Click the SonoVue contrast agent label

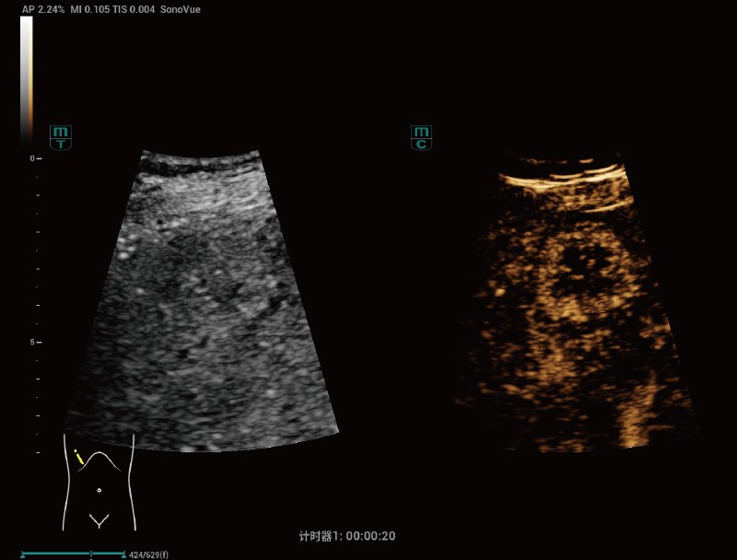(x=181, y=9)
